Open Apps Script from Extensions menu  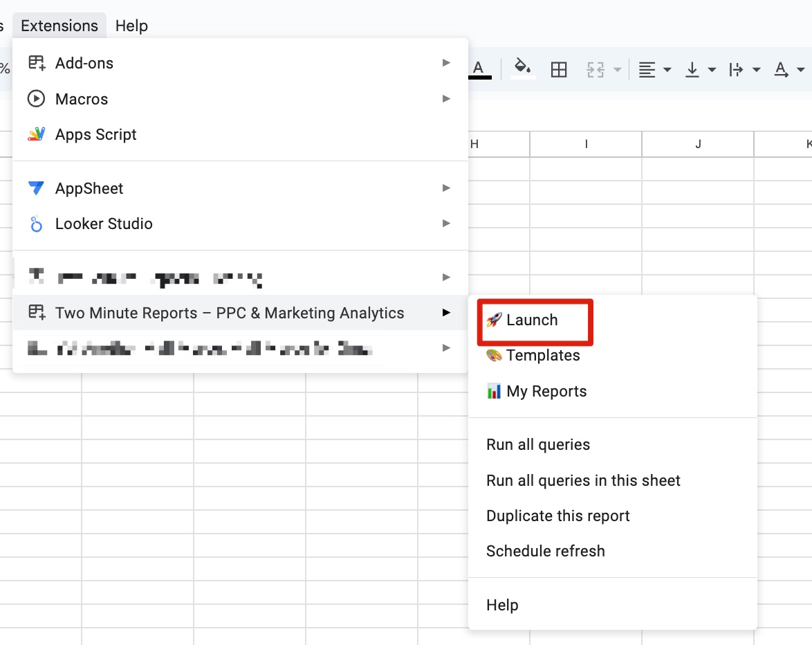click(x=95, y=135)
